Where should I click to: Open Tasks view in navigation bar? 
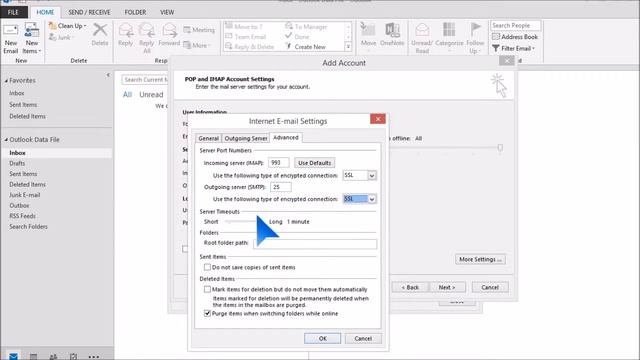tap(73, 357)
